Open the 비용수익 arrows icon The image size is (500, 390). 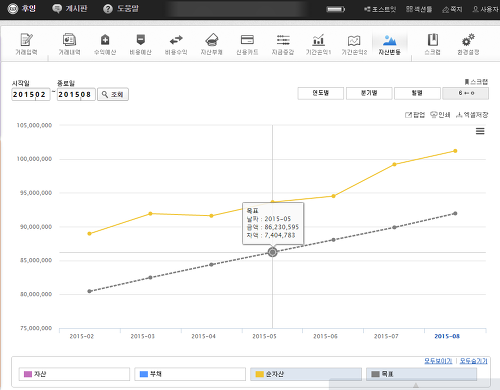[176, 44]
